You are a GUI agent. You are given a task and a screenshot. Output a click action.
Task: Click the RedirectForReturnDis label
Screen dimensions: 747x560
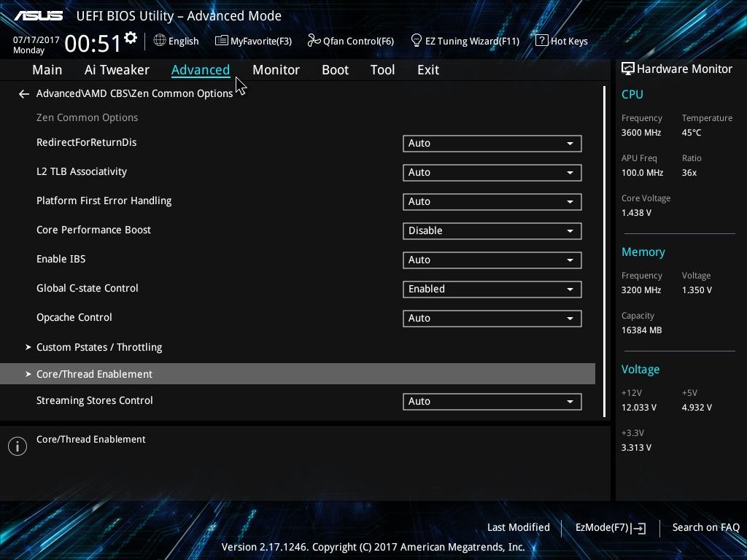point(86,142)
